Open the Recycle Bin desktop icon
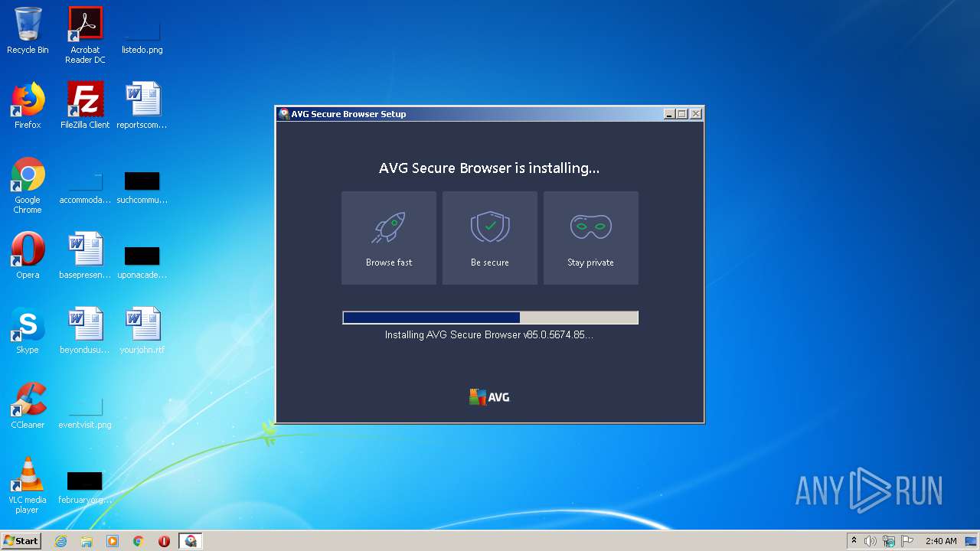This screenshot has width=980, height=551. point(28,31)
